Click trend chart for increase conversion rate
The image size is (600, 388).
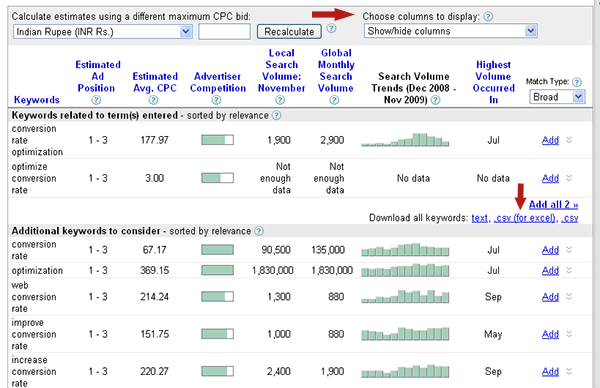click(405, 371)
